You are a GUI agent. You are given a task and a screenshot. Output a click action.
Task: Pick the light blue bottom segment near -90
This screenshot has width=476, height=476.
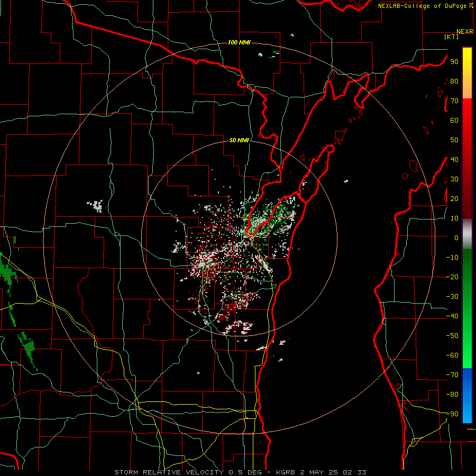point(467,413)
